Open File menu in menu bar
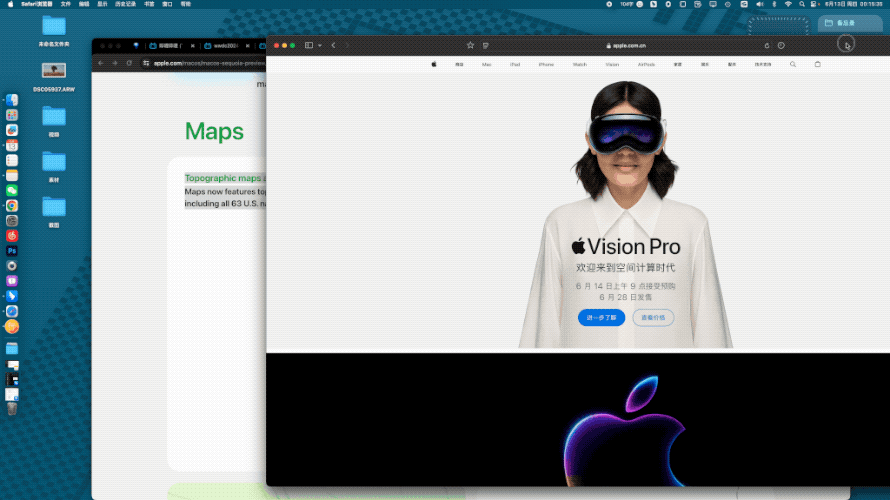The image size is (890, 500). click(x=66, y=4)
